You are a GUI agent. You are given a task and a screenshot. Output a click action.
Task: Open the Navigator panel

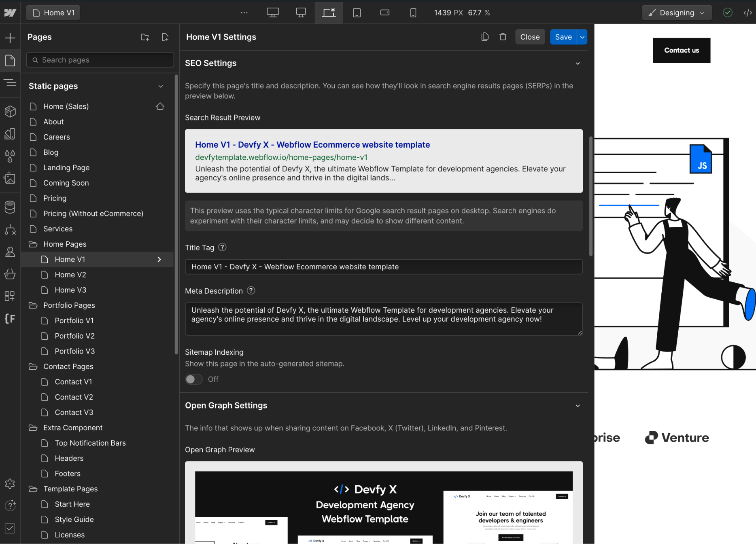[10, 83]
